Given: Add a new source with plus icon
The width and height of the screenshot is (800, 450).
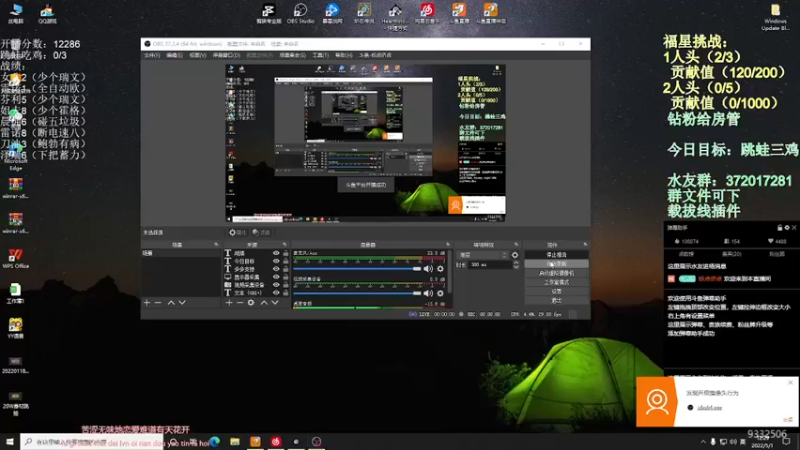Looking at the screenshot, I should tap(229, 303).
